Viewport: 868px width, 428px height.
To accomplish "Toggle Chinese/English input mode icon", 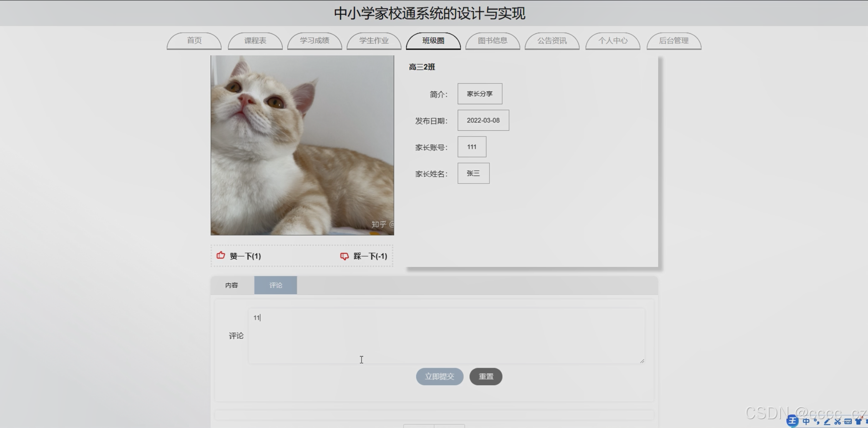I will 806,421.
